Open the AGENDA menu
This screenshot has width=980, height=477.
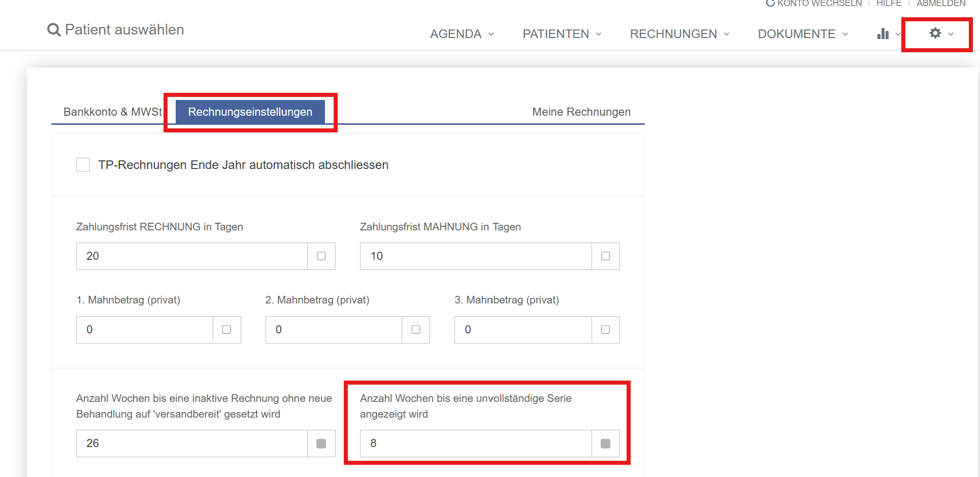455,34
